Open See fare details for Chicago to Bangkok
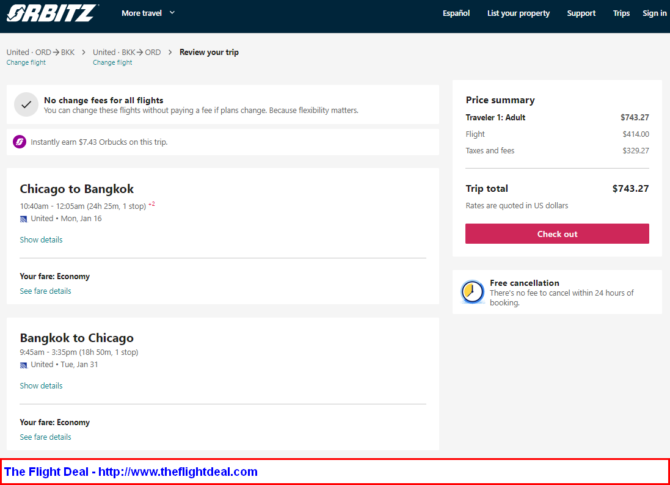Image resolution: width=670 pixels, height=485 pixels. [x=45, y=291]
